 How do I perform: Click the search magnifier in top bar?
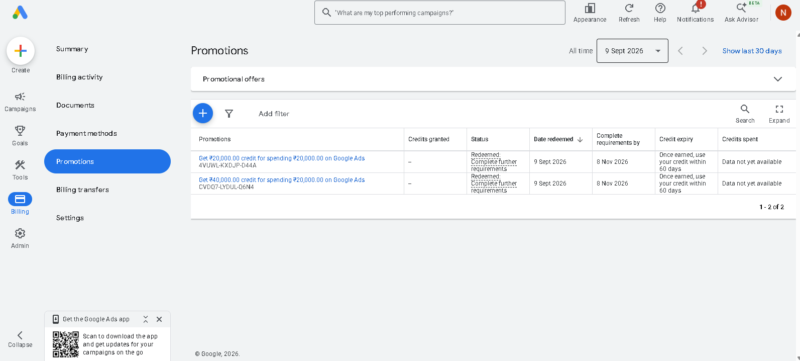(x=327, y=13)
